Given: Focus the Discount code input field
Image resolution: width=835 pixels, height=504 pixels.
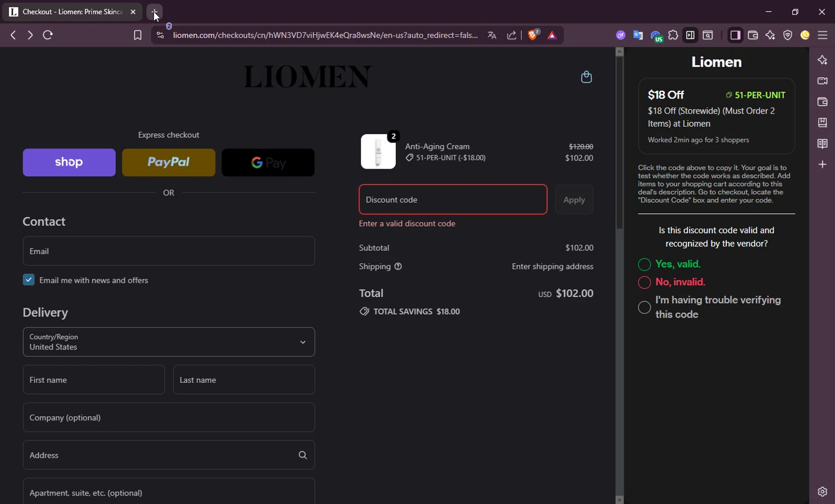Looking at the screenshot, I should click(x=453, y=200).
